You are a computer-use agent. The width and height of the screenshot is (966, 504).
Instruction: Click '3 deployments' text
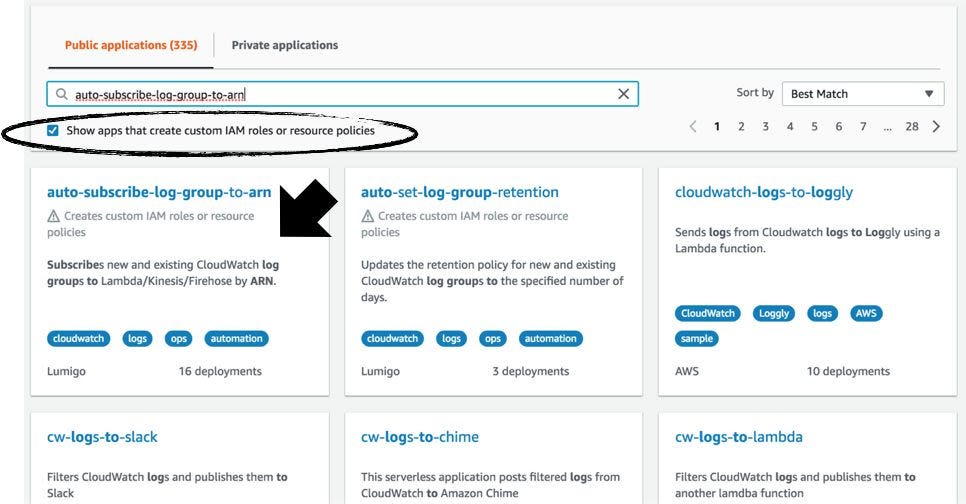click(530, 371)
